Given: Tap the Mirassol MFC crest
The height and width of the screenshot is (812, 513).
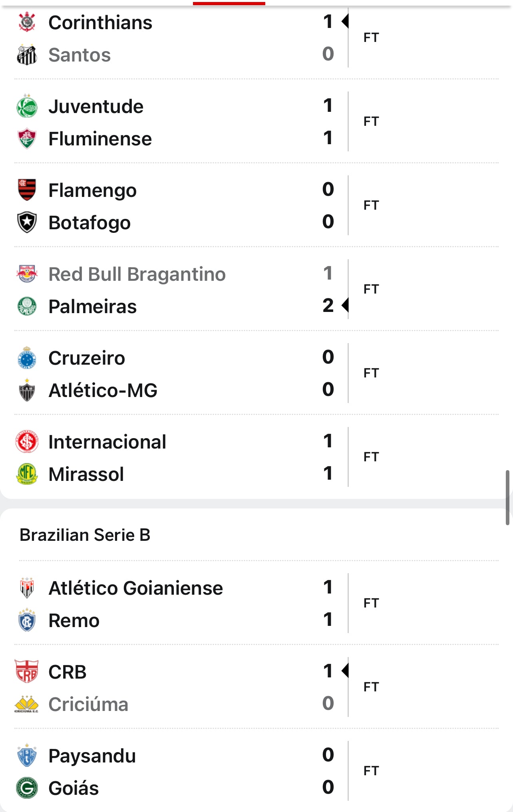Looking at the screenshot, I should pos(27,474).
